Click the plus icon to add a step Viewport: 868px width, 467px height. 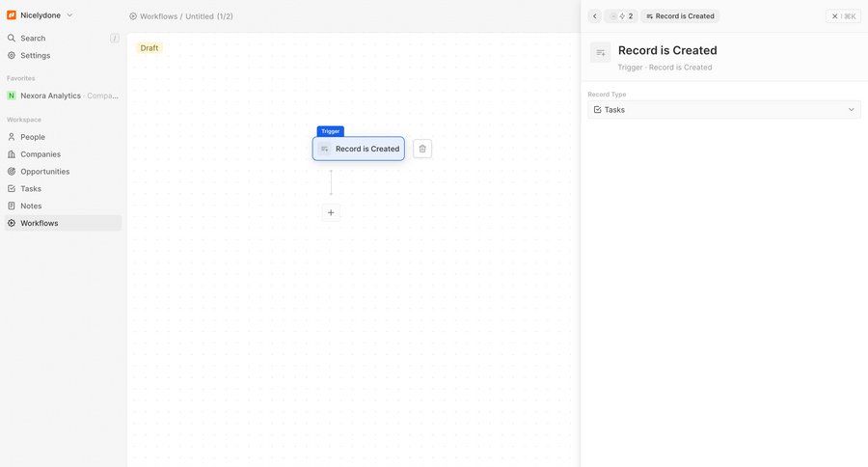click(331, 212)
